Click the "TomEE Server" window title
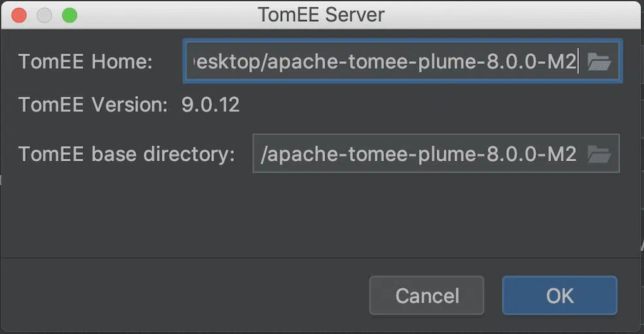 [321, 14]
